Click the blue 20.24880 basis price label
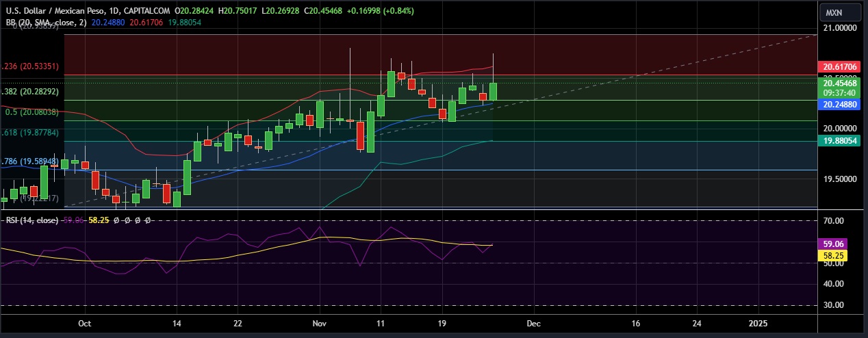The height and width of the screenshot is (338, 868). [839, 105]
